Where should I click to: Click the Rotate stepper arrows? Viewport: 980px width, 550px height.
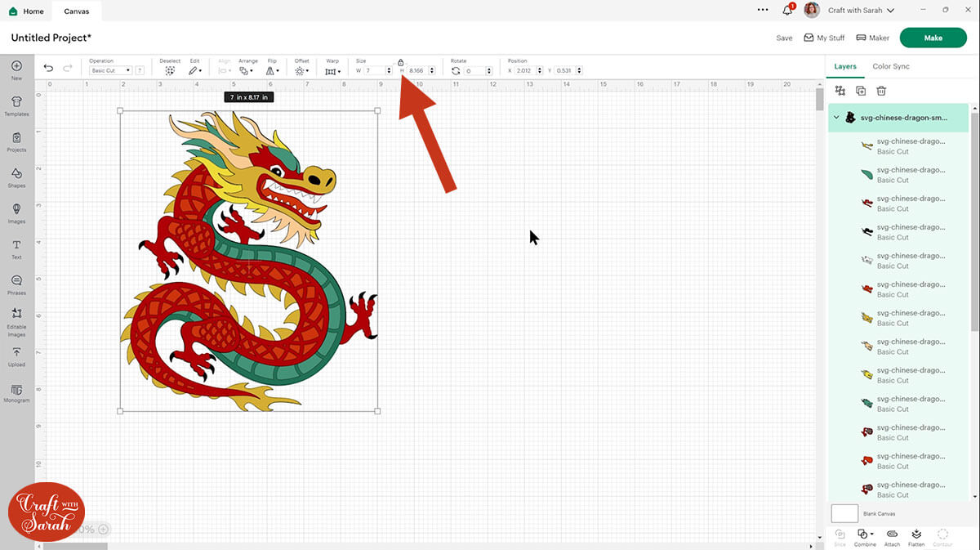click(x=491, y=71)
